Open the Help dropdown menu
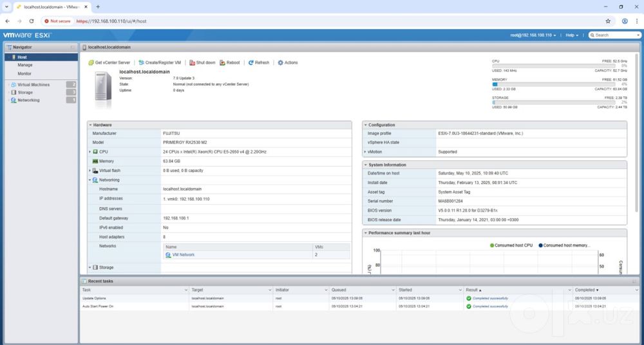 click(572, 35)
